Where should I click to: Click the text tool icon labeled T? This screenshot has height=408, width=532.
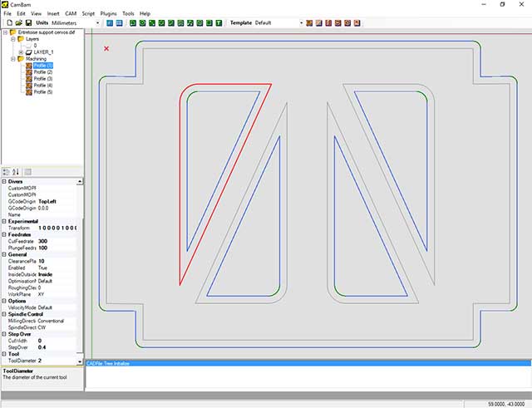pos(219,23)
